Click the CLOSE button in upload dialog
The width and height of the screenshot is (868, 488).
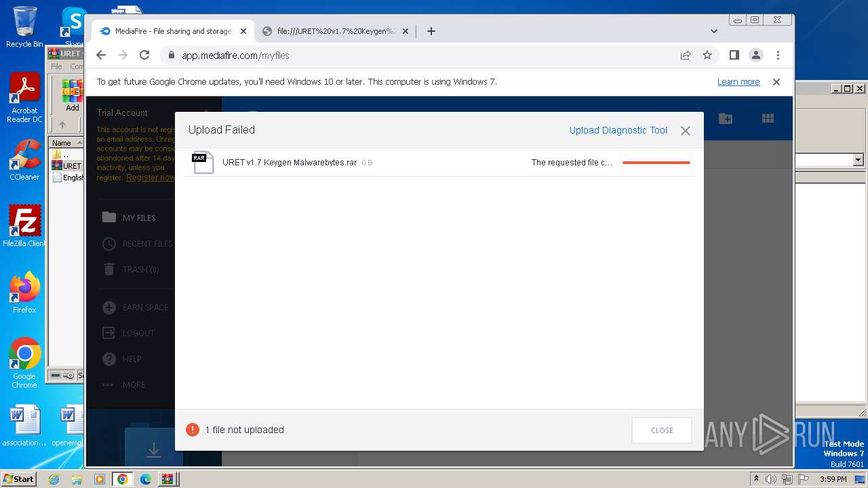[662, 430]
